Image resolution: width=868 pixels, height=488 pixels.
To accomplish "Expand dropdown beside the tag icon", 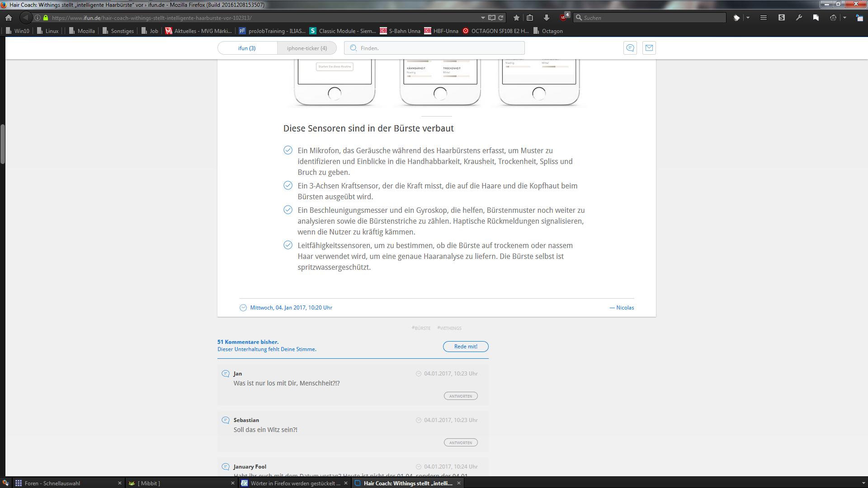I will coord(748,18).
